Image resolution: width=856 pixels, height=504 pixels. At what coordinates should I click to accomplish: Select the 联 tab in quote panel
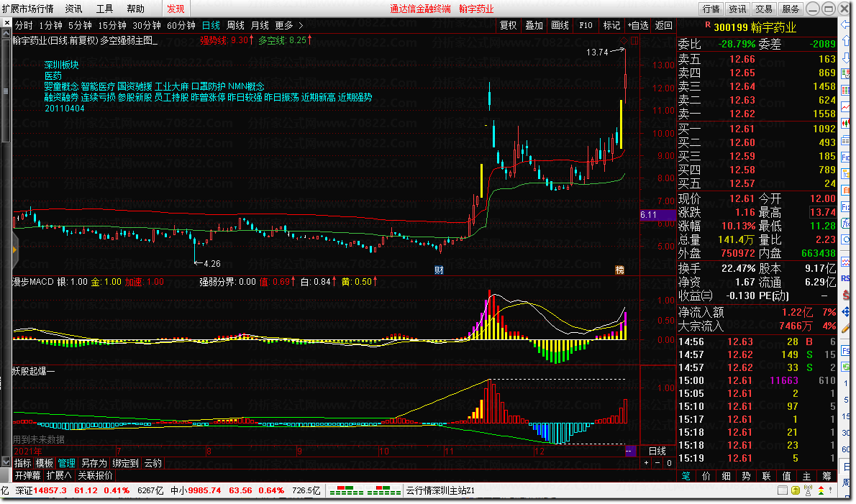point(767,476)
